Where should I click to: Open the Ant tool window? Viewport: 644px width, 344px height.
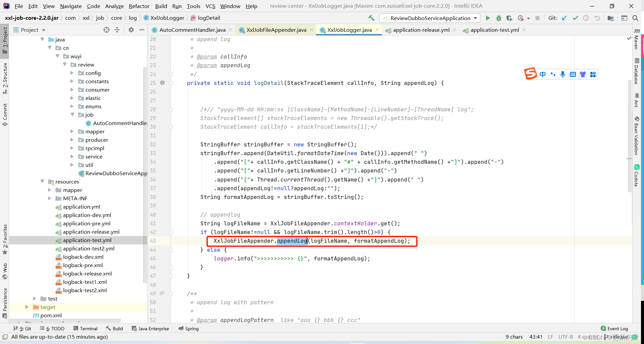tap(637, 100)
